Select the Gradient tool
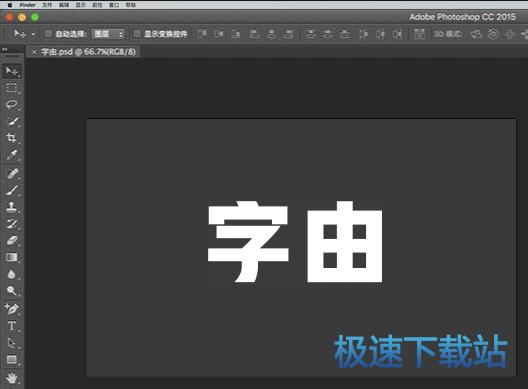 click(x=12, y=257)
